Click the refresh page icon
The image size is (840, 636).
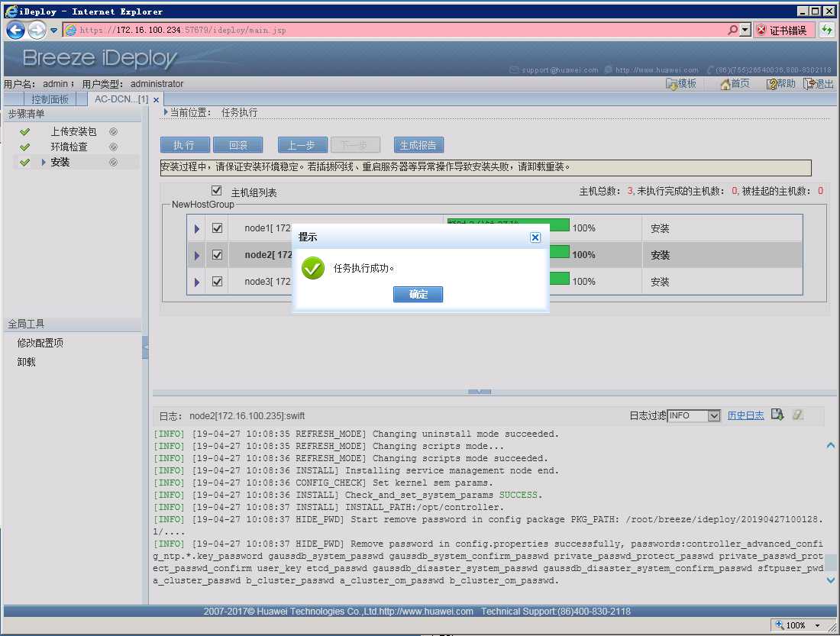coord(826,30)
